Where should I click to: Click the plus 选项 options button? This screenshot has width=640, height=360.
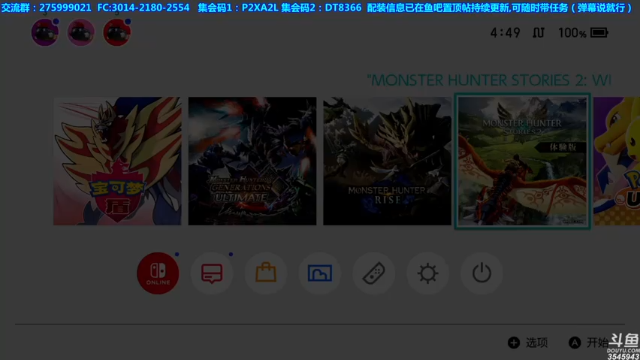coord(528,342)
